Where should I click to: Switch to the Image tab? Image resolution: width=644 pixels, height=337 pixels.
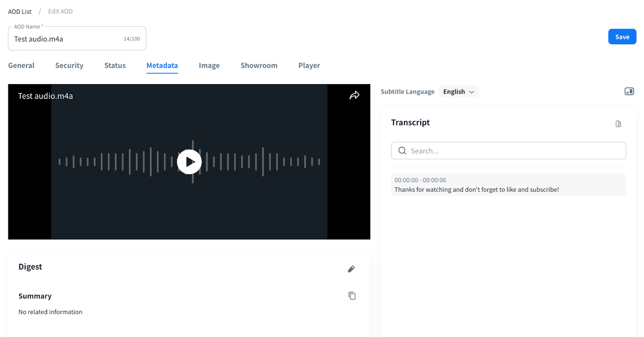pos(209,66)
